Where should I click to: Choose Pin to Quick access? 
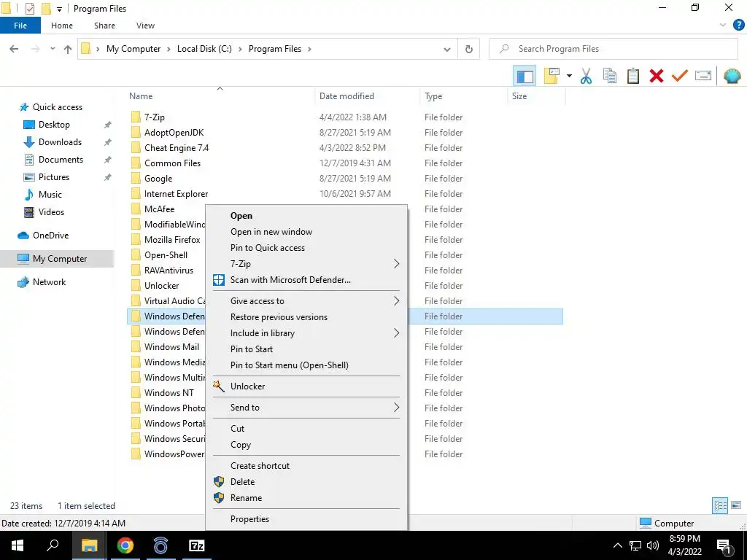point(267,248)
